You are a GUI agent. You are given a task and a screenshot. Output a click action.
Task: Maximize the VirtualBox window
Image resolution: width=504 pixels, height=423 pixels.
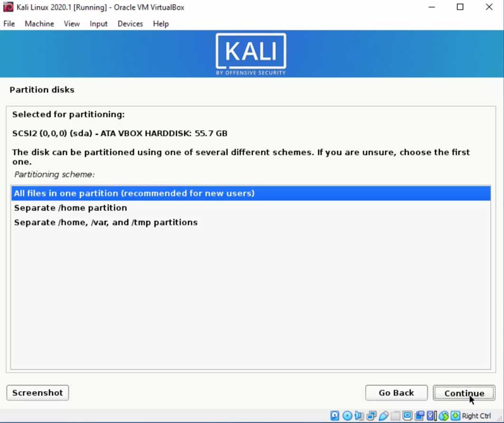click(460, 7)
